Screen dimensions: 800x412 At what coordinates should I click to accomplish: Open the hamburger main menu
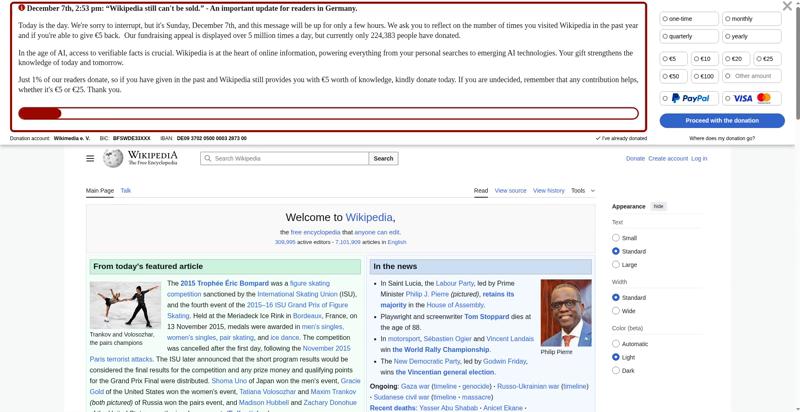coord(90,158)
